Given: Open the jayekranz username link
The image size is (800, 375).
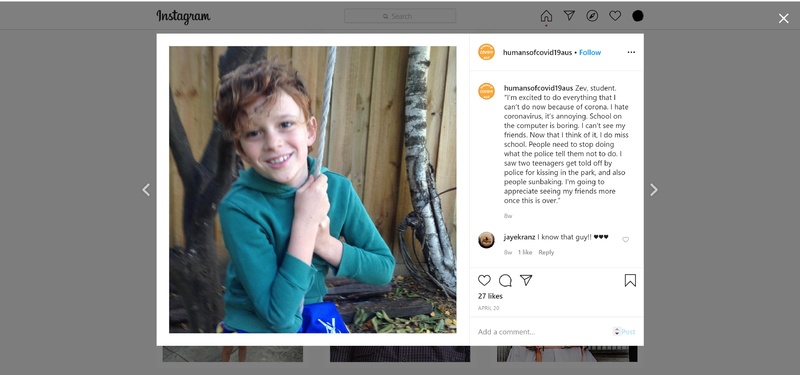Looking at the screenshot, I should coord(519,237).
